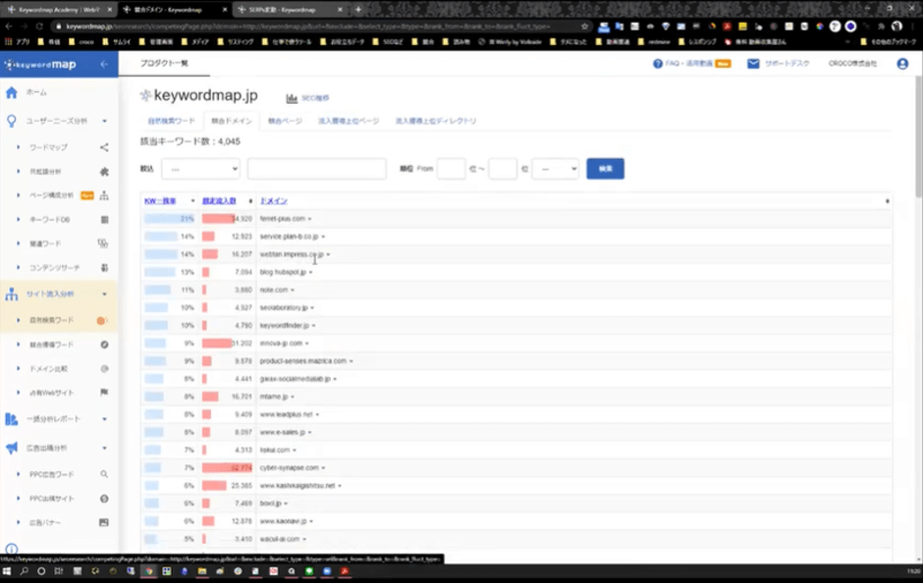The width and height of the screenshot is (924, 584).
Task: Click the orange icon beside 自然検索ワード
Action: [101, 321]
